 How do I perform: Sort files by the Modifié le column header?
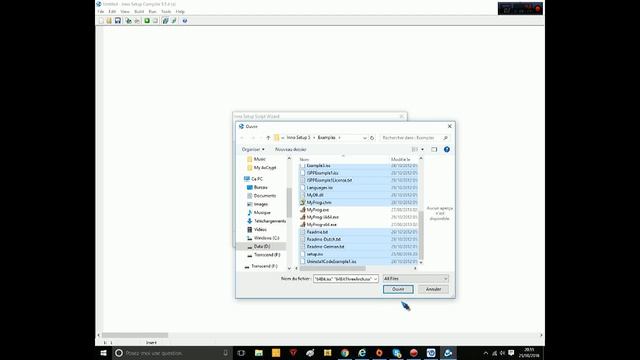(400, 160)
